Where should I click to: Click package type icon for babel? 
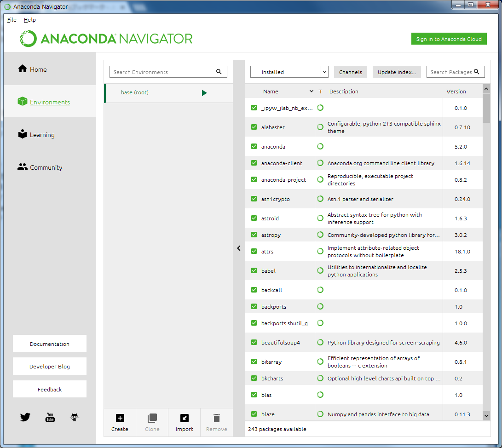pos(320,270)
